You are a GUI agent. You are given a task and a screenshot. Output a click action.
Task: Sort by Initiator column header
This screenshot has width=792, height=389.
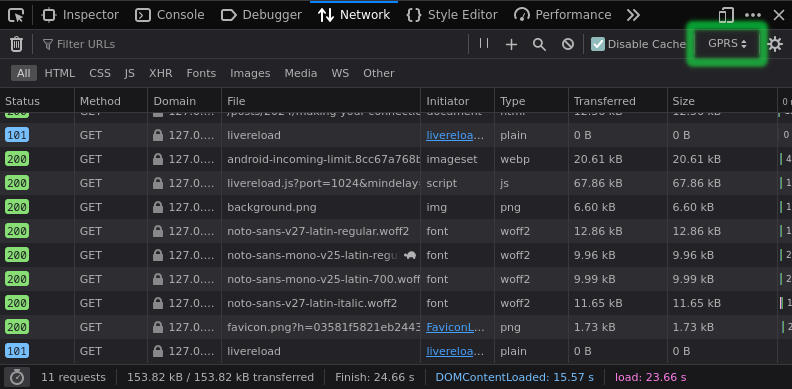coord(457,101)
